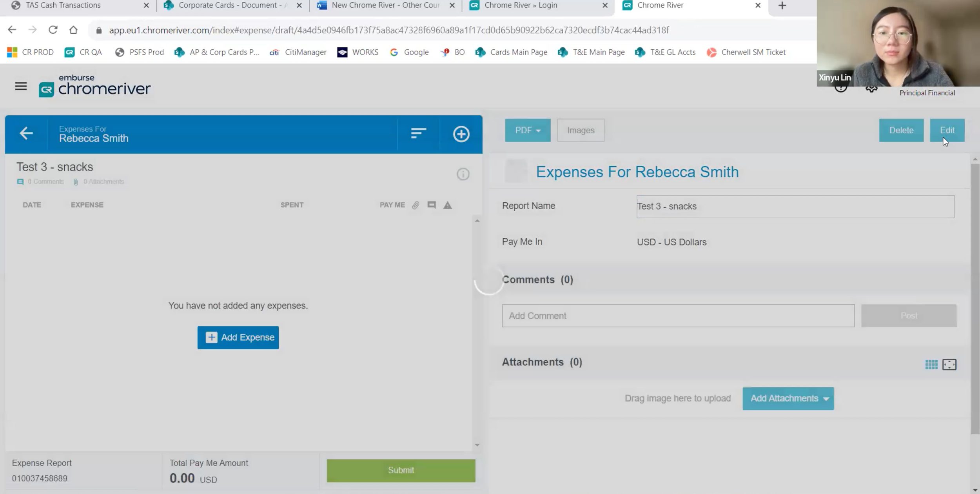The width and height of the screenshot is (980, 494).
Task: Open the CitiManager bookmark
Action: point(298,52)
